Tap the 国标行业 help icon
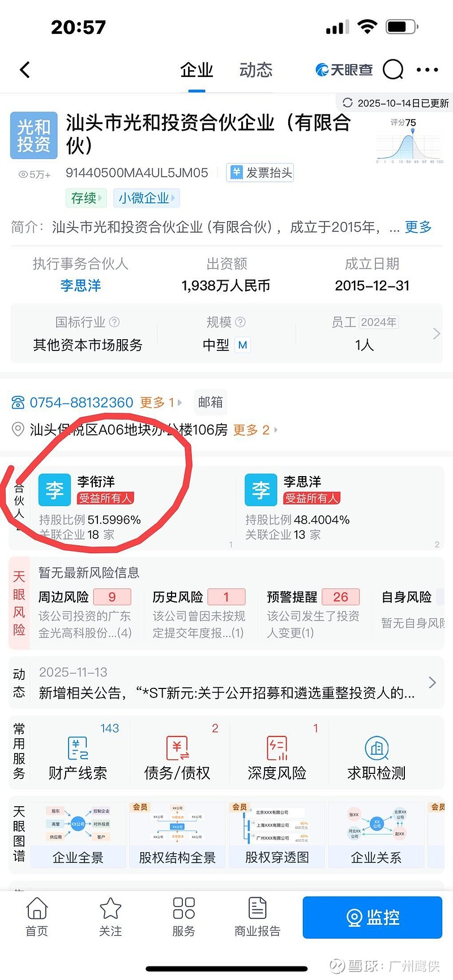453x980 pixels. (x=114, y=322)
